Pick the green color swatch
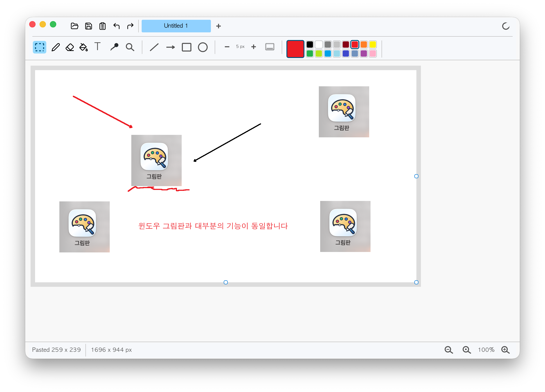Viewport: 545px width, 392px height. click(x=310, y=53)
